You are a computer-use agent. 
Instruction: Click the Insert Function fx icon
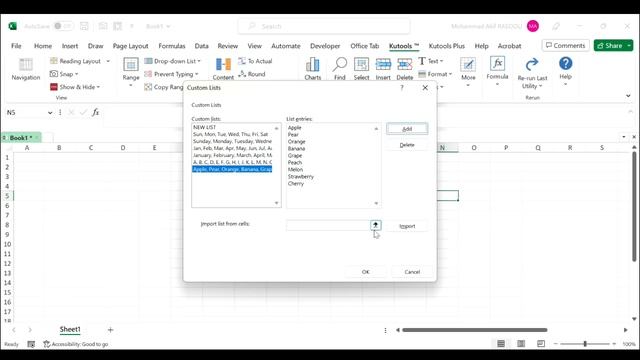[96, 112]
